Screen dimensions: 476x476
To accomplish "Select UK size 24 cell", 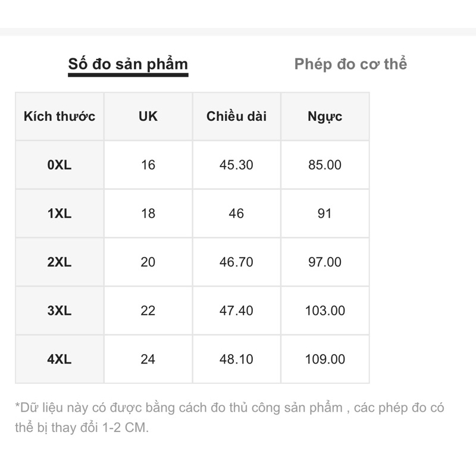I will (x=148, y=359).
